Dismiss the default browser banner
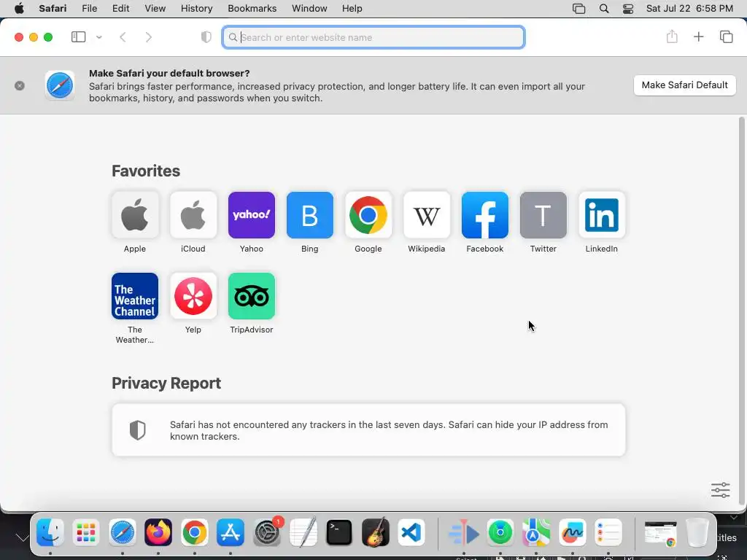 tap(20, 86)
